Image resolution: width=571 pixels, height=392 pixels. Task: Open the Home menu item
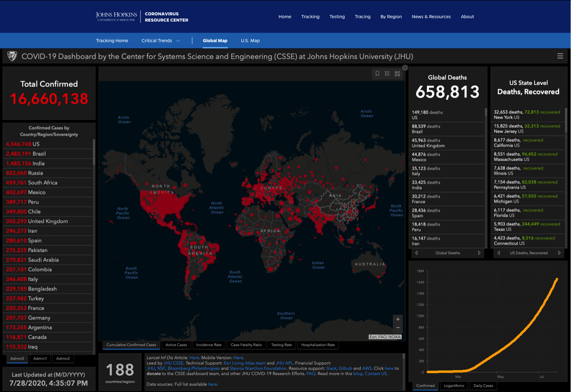(x=285, y=17)
